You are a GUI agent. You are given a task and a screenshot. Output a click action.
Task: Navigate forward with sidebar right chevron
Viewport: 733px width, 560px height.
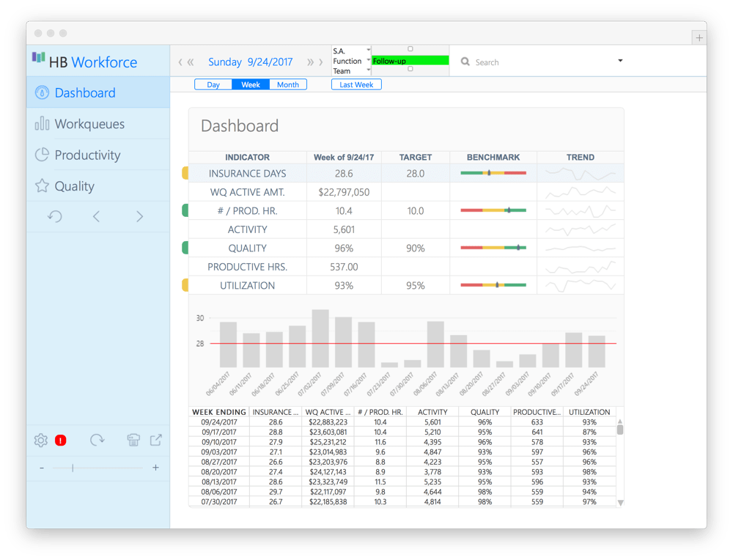coord(139,216)
